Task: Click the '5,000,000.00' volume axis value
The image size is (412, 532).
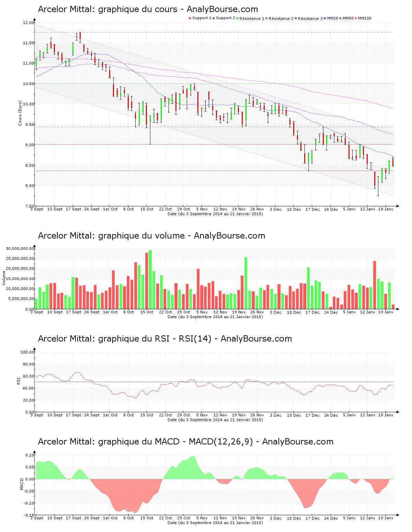Action: [x=21, y=299]
